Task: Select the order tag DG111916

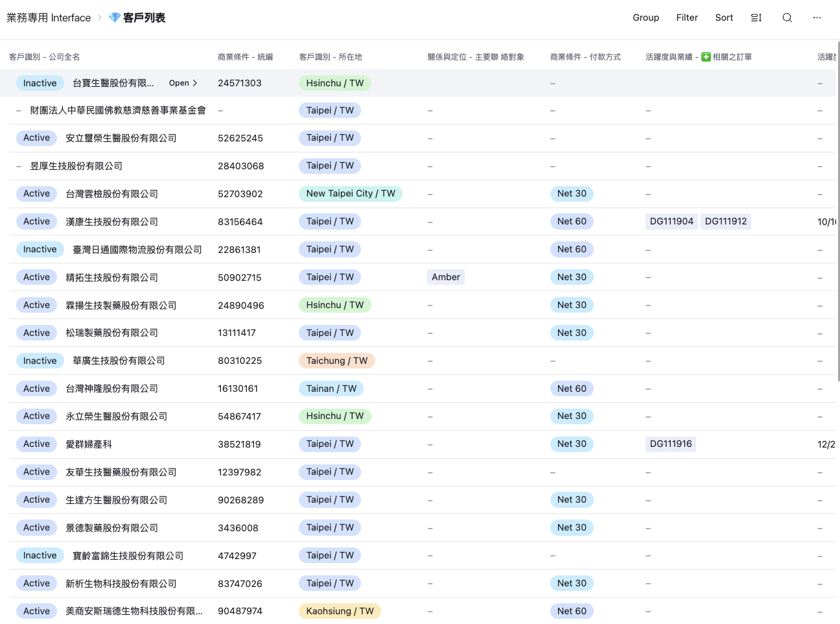Action: tap(671, 444)
